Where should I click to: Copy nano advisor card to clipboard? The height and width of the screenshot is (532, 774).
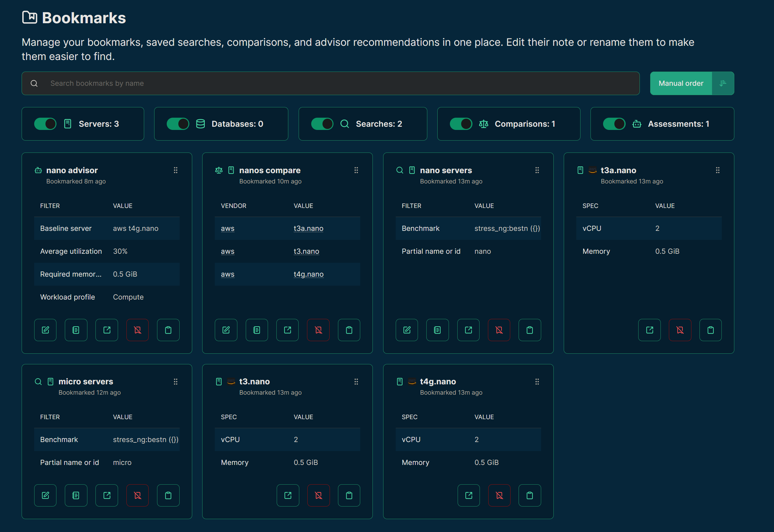(x=168, y=330)
